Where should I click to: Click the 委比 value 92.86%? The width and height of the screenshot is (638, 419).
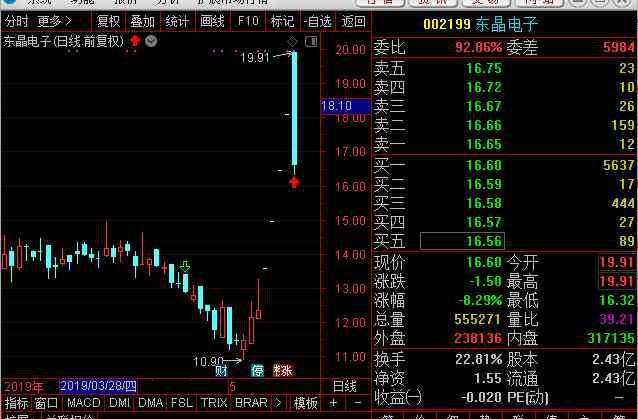(x=478, y=47)
